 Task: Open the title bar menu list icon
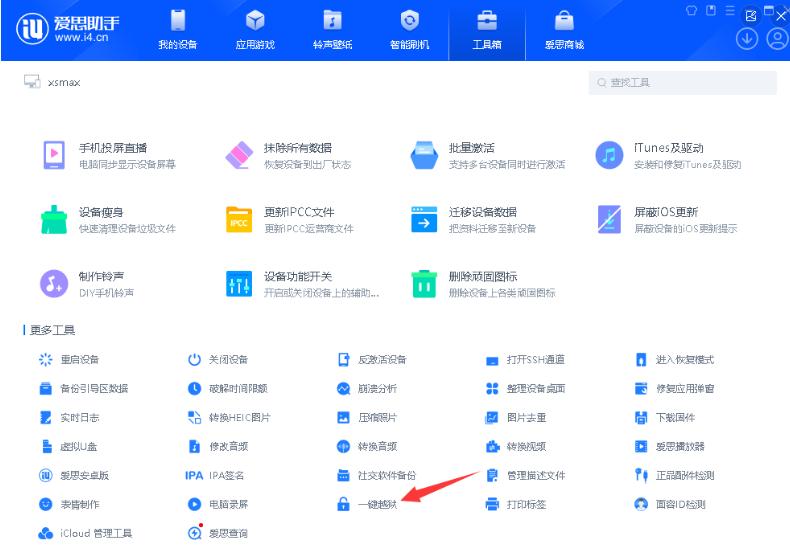click(x=730, y=11)
